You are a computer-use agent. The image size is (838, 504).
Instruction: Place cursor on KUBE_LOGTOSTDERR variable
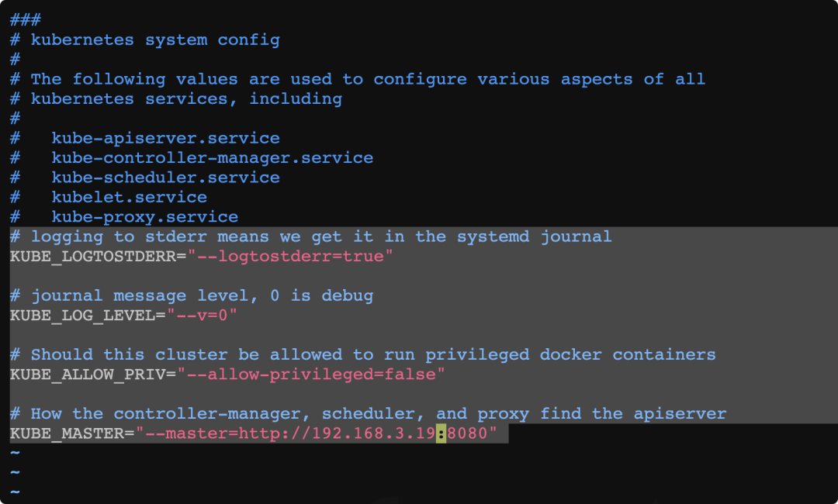(x=93, y=257)
